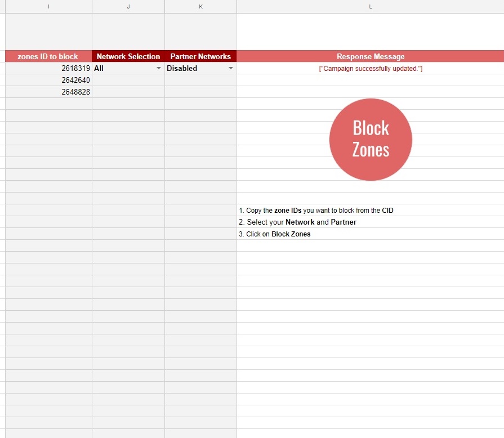Select column I header
Image resolution: width=504 pixels, height=438 pixels.
tap(48, 6)
